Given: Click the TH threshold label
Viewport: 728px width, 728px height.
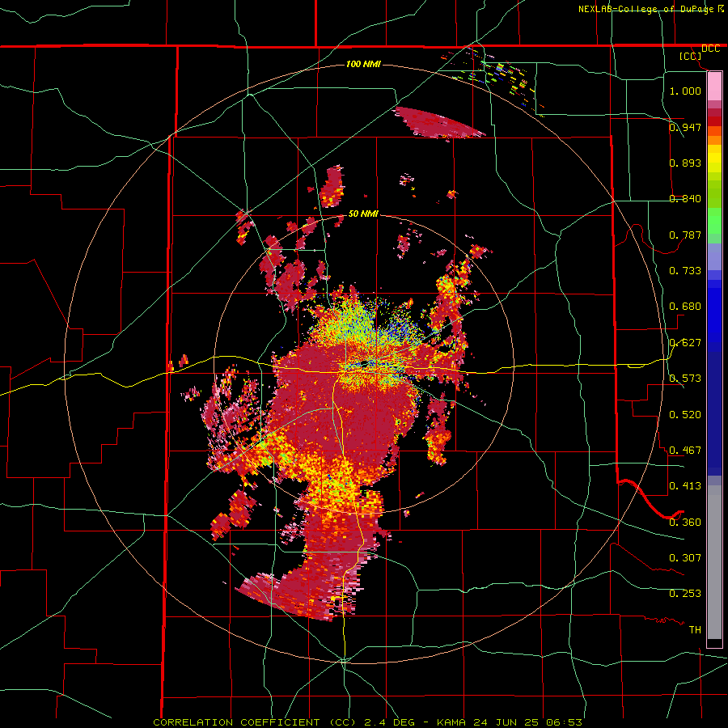Looking at the screenshot, I should tap(695, 629).
